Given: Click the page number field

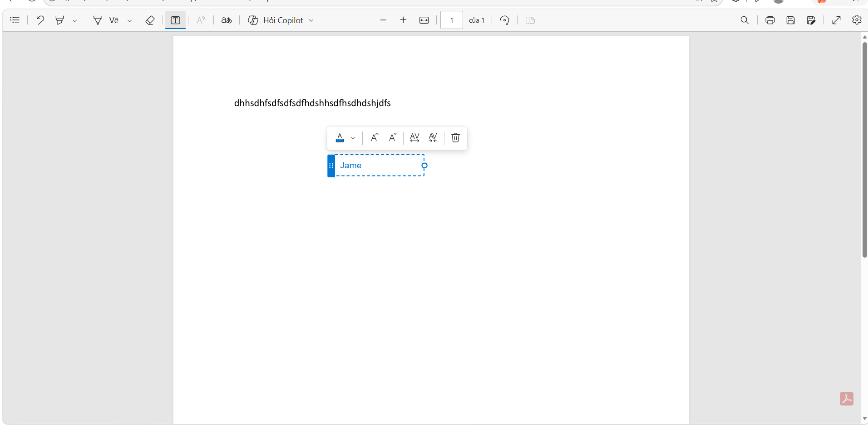Looking at the screenshot, I should click(452, 20).
